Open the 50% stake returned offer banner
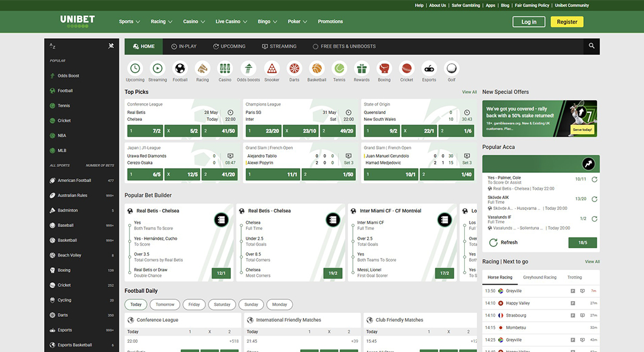This screenshot has height=352, width=644. coord(540,118)
